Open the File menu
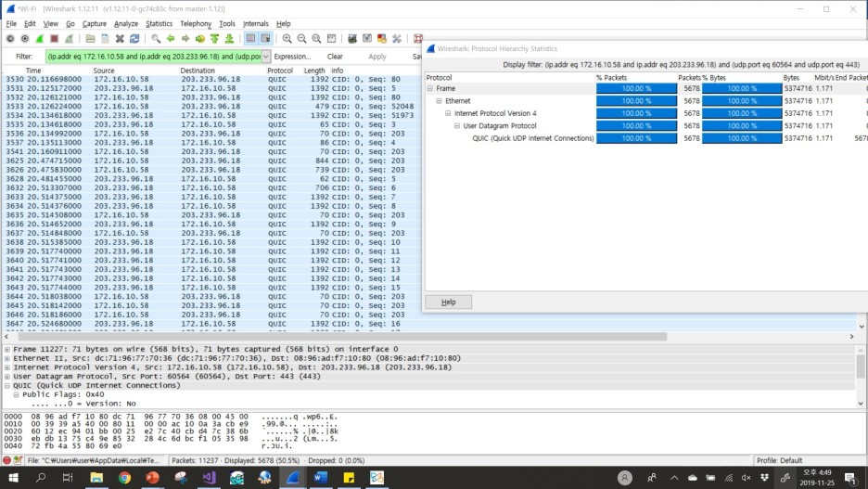 tap(11, 24)
